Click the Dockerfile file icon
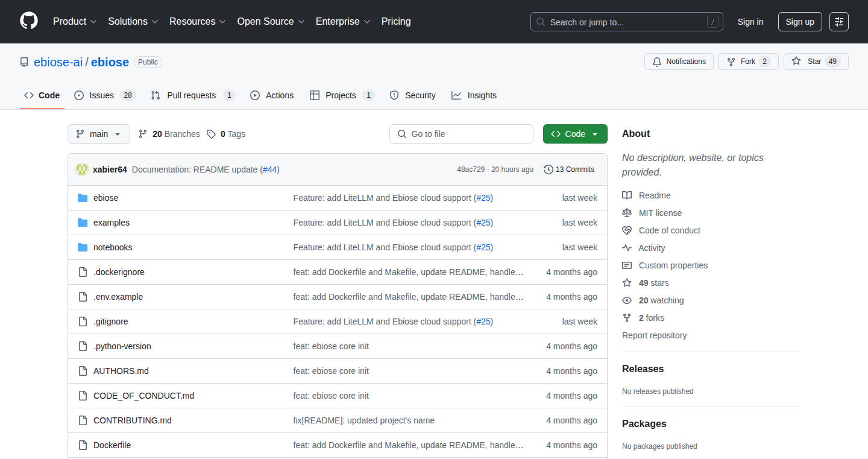Screen dimensions: 868x459 (x=83, y=445)
